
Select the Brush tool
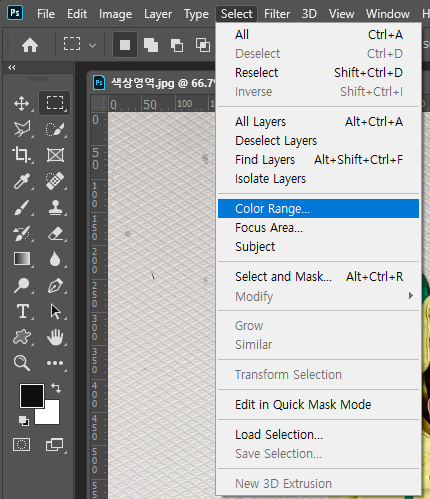[x=22, y=207]
